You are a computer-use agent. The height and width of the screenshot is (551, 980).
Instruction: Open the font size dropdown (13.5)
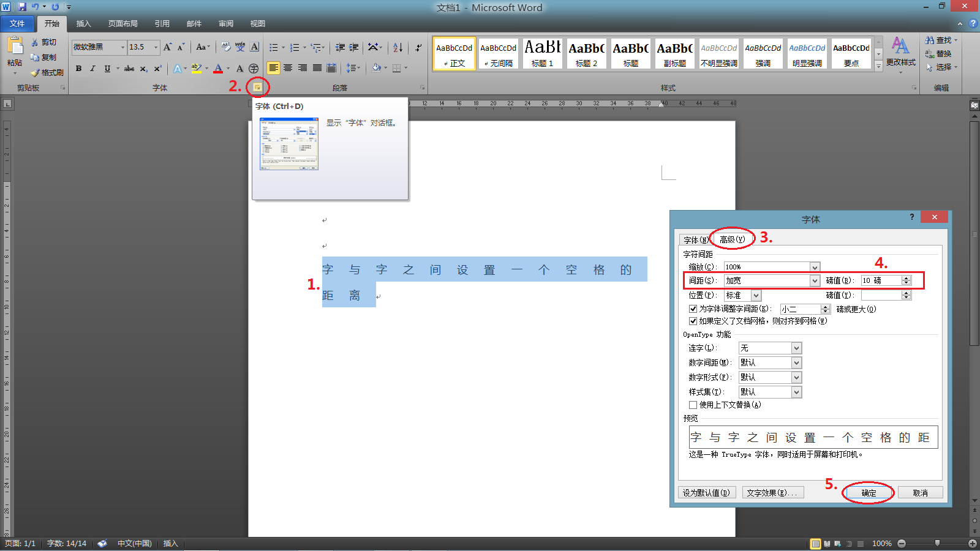(x=156, y=47)
